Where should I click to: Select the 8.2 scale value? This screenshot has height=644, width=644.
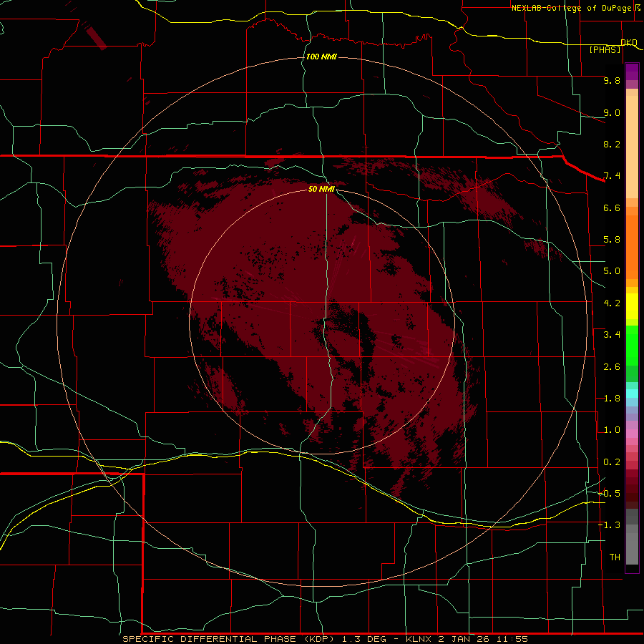click(612, 144)
